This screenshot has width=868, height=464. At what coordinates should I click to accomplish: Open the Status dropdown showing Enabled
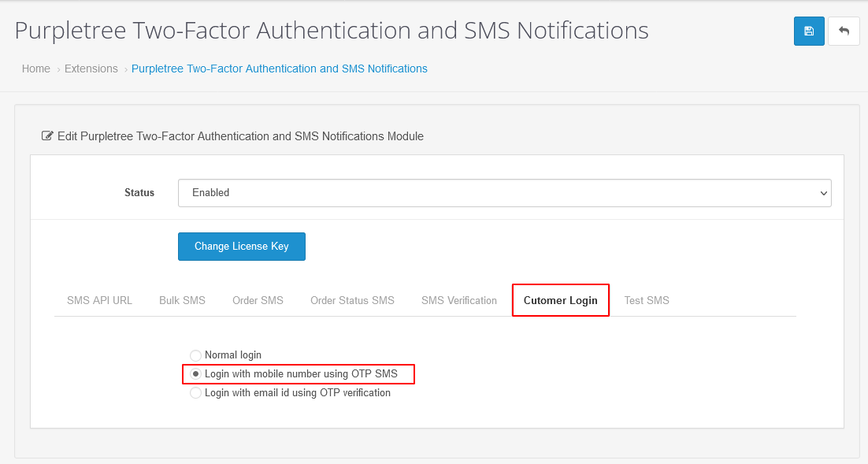coord(504,193)
